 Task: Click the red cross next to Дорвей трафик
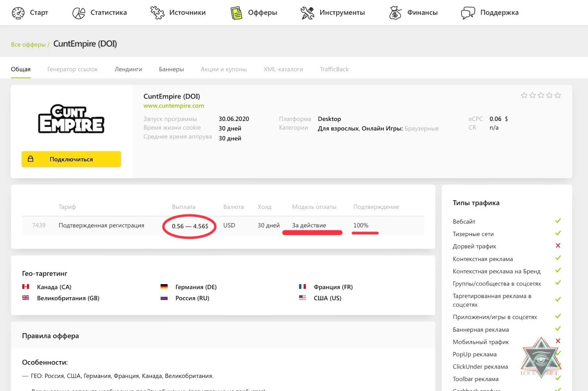coord(558,246)
